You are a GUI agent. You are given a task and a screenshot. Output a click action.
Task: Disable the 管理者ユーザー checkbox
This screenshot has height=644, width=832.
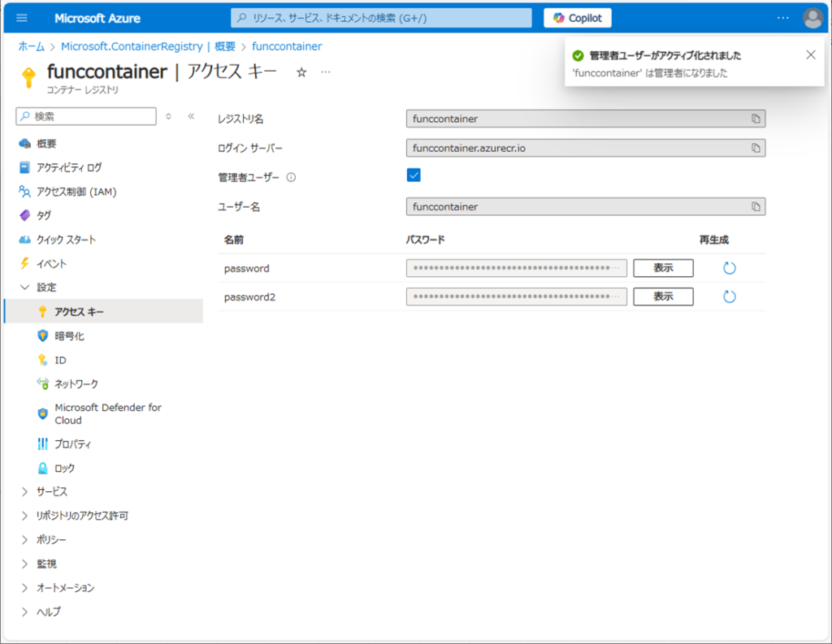coord(415,175)
